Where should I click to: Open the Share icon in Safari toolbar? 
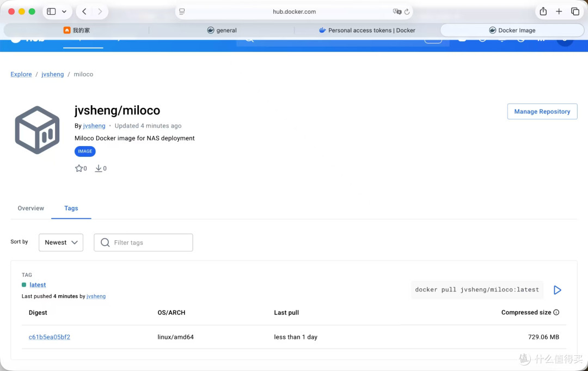(543, 11)
